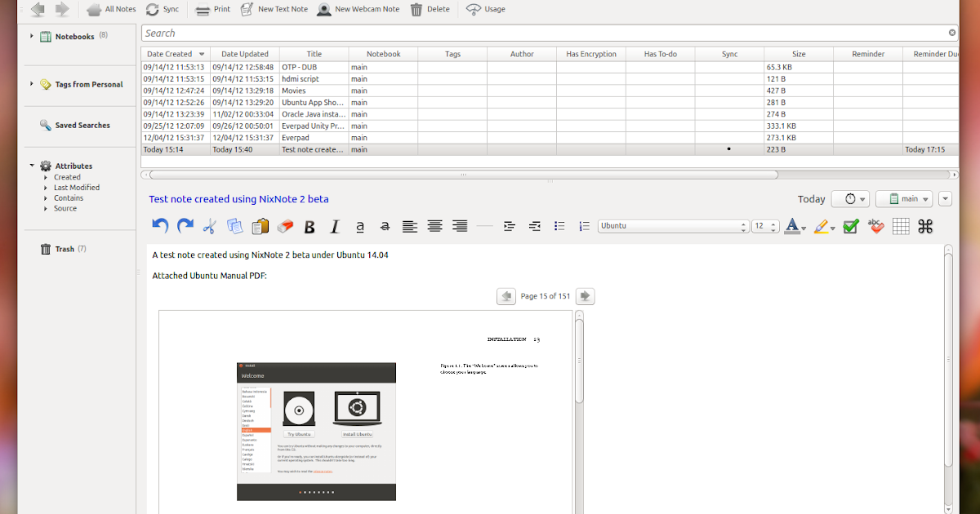Expand the Last Modified attribute

(x=46, y=188)
